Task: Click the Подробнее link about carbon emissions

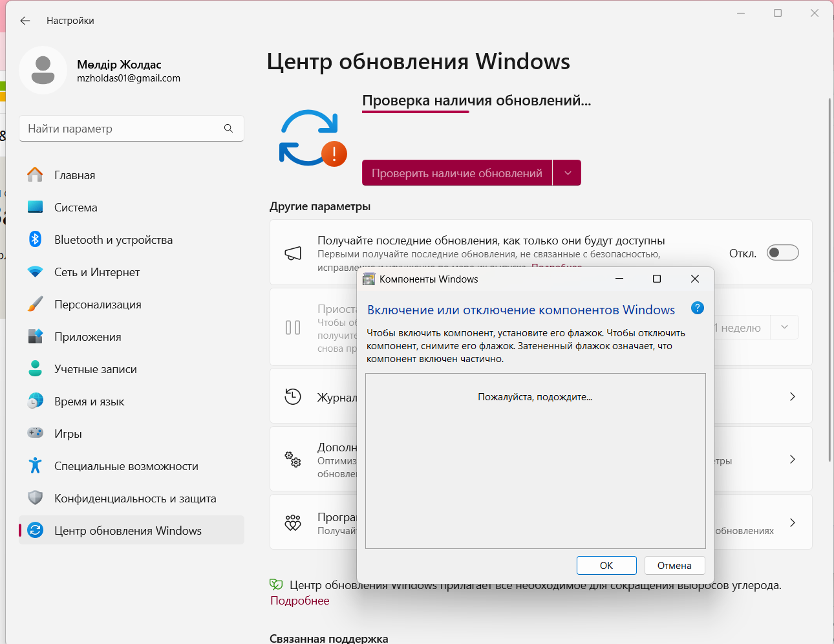Action: click(300, 601)
